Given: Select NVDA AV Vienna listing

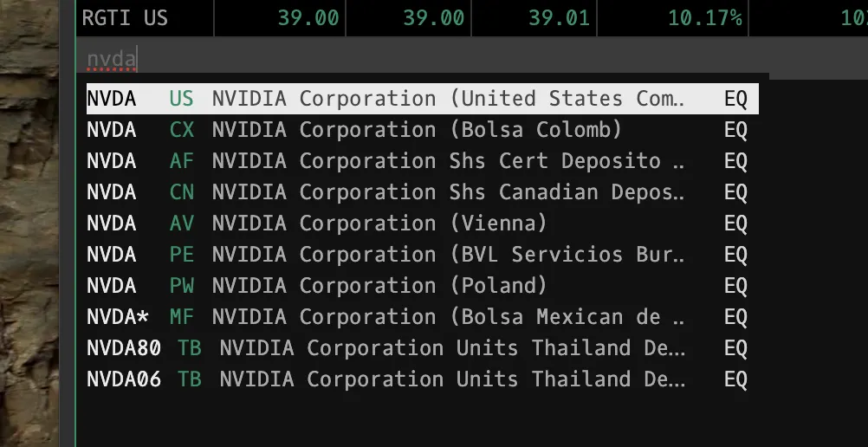Looking at the screenshot, I should pyautogui.click(x=423, y=223).
